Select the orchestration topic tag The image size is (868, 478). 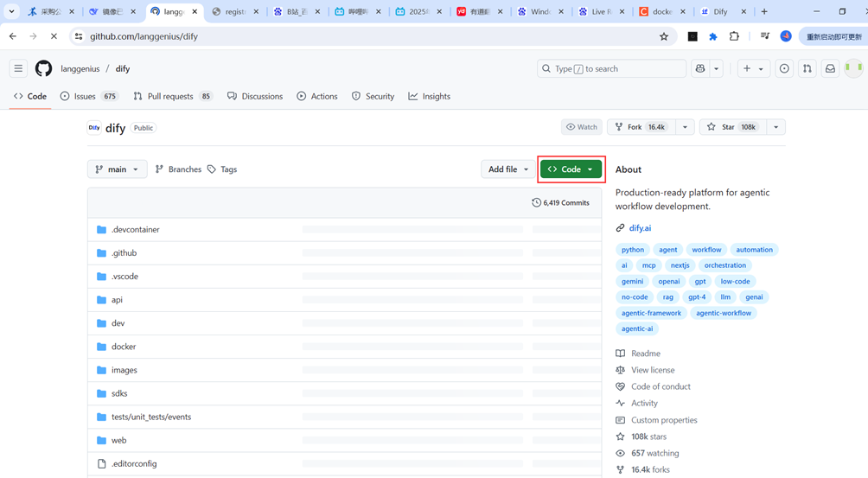point(725,265)
